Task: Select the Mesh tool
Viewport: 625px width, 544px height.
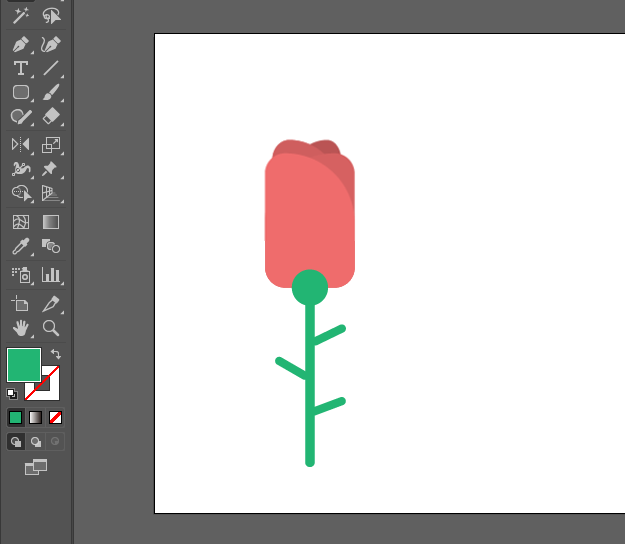Action: pos(20,222)
